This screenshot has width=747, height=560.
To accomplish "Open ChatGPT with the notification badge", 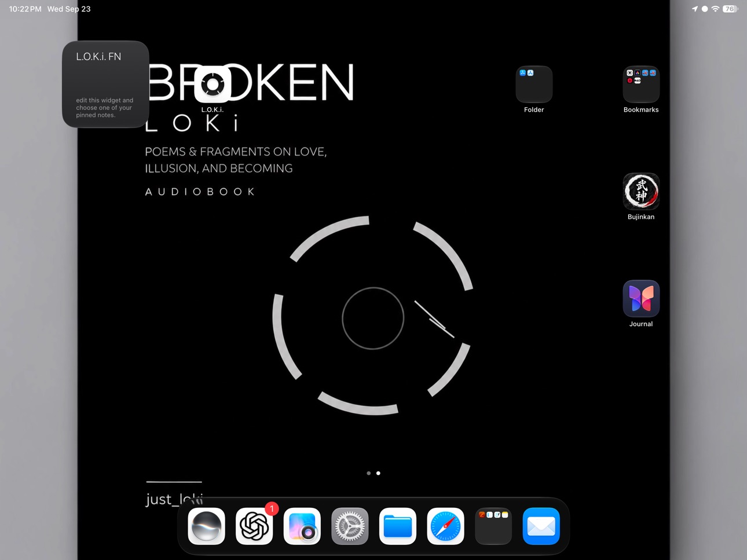I will tap(254, 526).
